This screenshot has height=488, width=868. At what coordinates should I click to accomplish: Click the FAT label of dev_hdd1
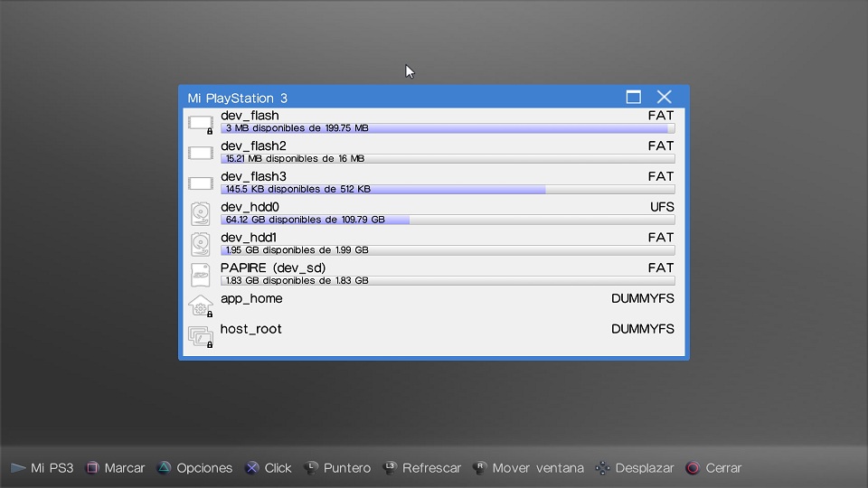click(661, 238)
